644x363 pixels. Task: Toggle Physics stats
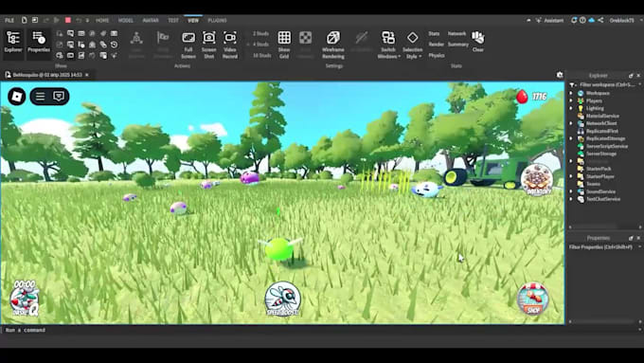(x=437, y=55)
